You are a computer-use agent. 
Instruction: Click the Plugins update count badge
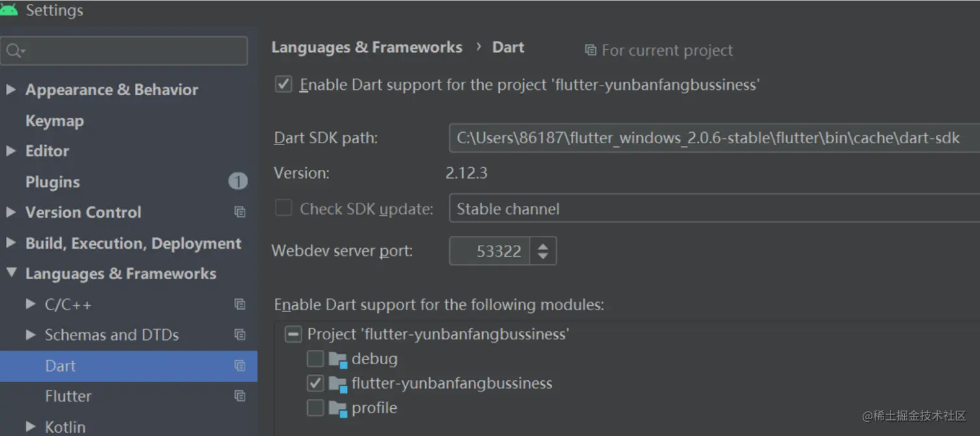[x=238, y=181]
